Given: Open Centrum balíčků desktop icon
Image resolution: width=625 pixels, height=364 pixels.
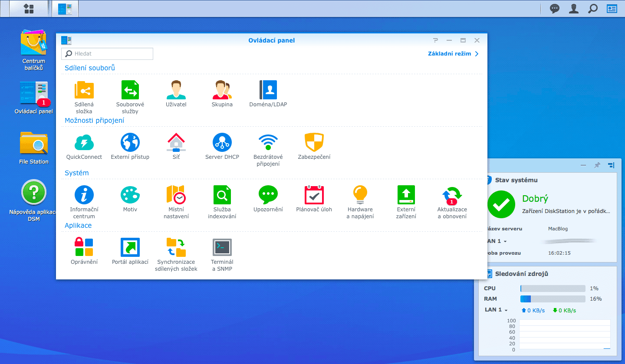Looking at the screenshot, I should click(34, 50).
